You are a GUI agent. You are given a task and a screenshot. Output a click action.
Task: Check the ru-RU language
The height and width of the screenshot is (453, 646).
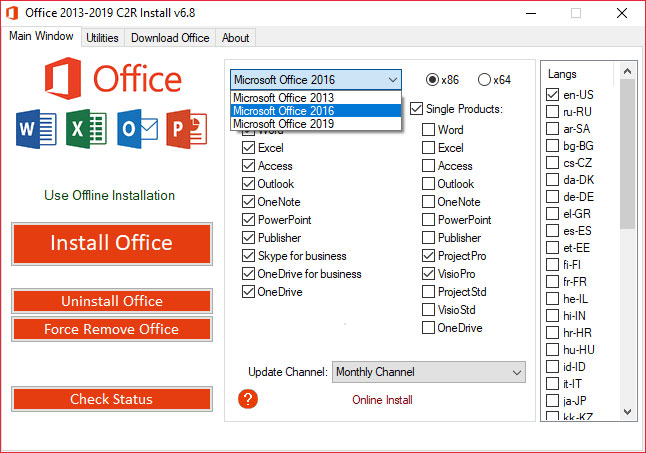(552, 112)
